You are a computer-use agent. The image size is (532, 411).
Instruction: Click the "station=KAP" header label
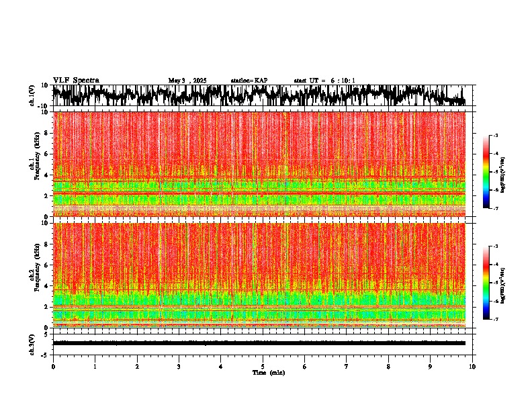tap(249, 81)
